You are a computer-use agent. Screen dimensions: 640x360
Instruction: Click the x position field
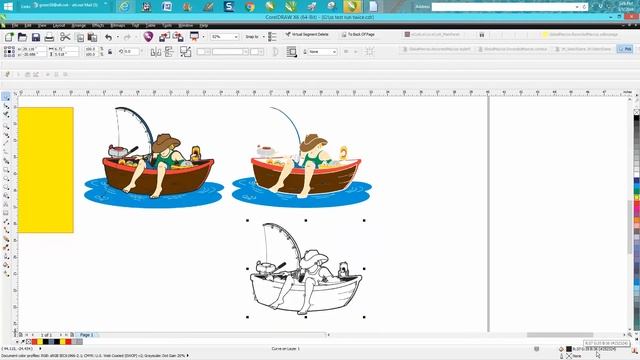click(32, 49)
